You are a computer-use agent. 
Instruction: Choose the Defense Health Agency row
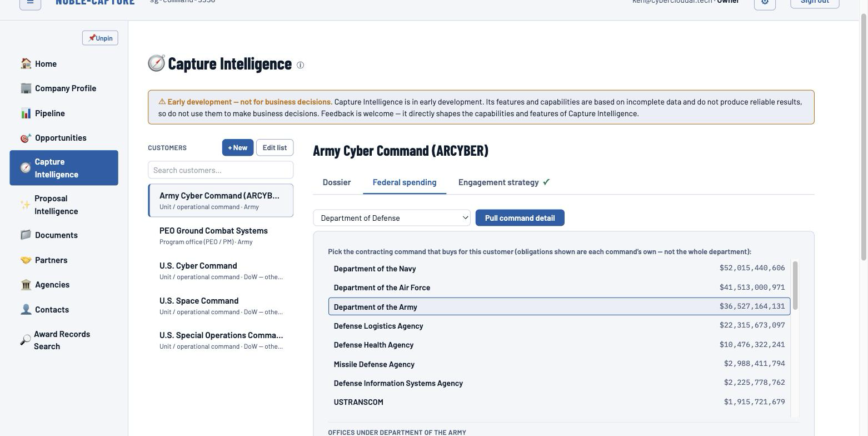(559, 345)
